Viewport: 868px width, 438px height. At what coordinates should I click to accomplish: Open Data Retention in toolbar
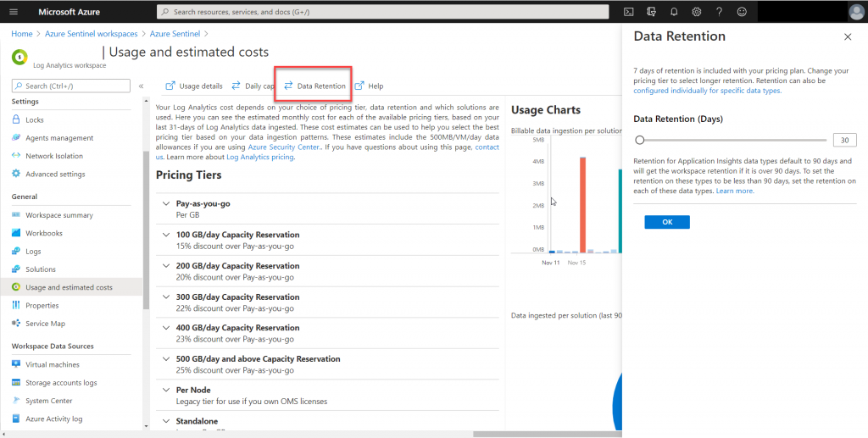pyautogui.click(x=314, y=86)
